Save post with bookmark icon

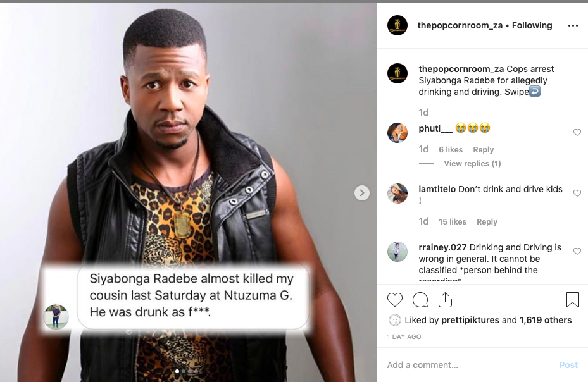(x=572, y=300)
